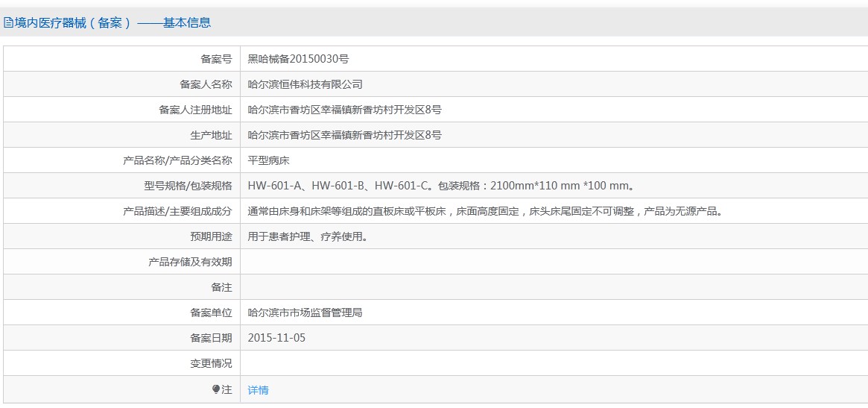Select the company name 哈尔滨恒伟科技有限公司

[305, 85]
